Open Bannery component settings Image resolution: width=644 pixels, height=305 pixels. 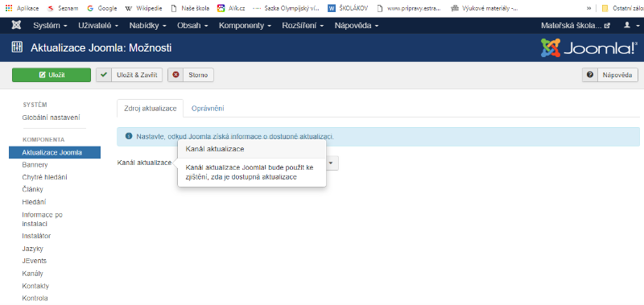click(35, 165)
